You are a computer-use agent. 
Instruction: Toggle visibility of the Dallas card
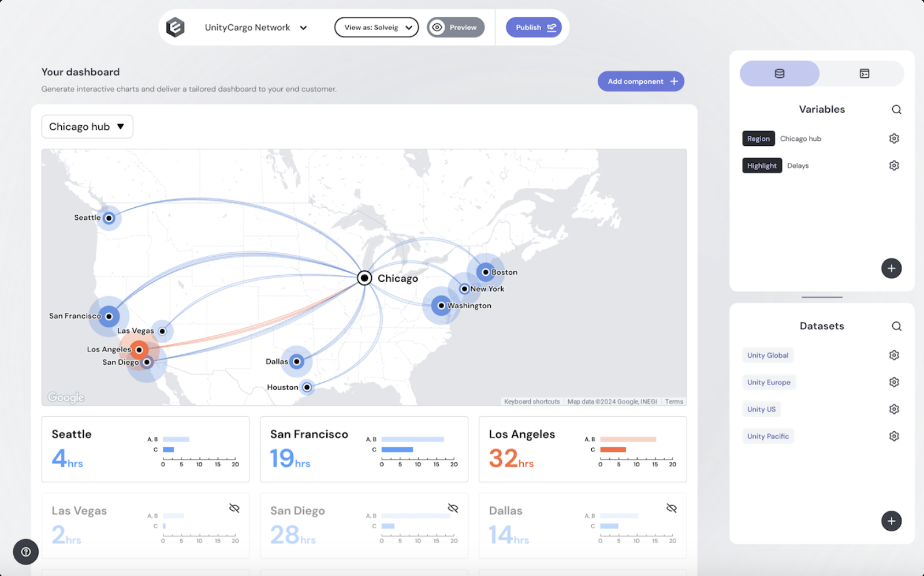click(x=671, y=508)
